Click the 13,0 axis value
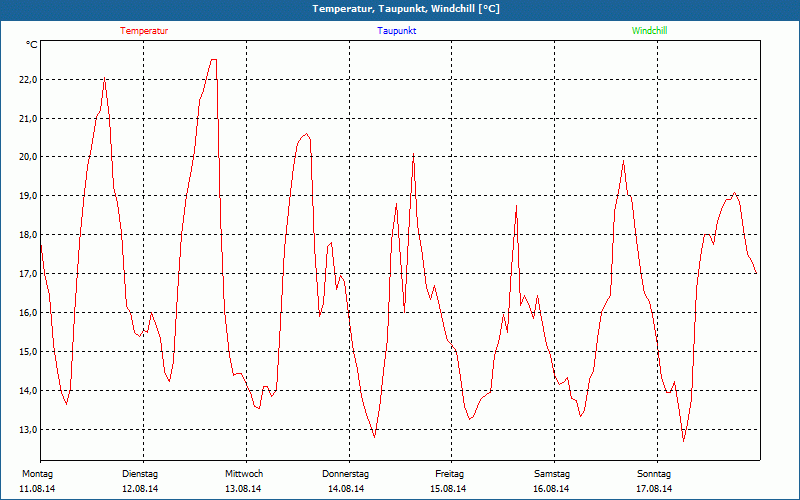 click(29, 430)
